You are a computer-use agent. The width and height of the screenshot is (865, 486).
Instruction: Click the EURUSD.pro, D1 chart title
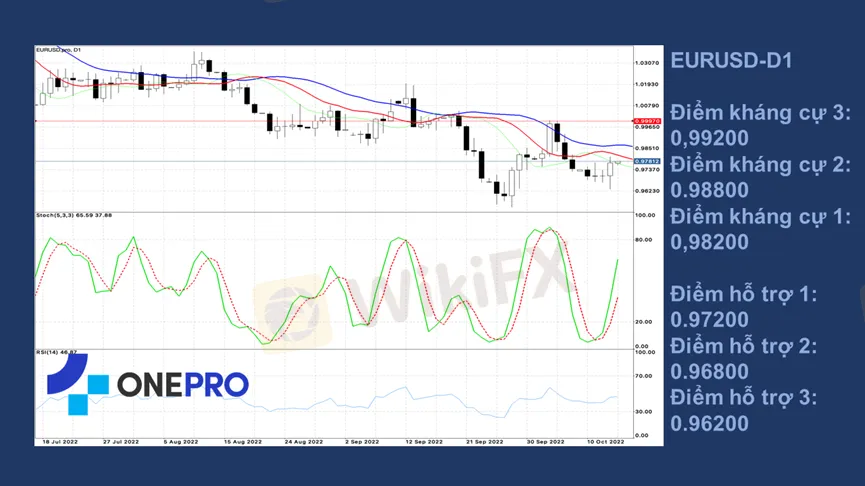58,50
